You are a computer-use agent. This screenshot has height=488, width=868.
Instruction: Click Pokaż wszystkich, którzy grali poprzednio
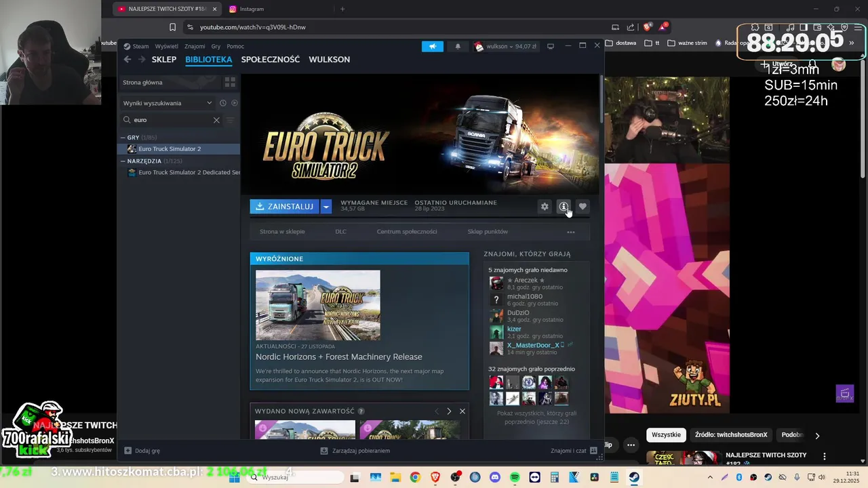click(x=536, y=418)
